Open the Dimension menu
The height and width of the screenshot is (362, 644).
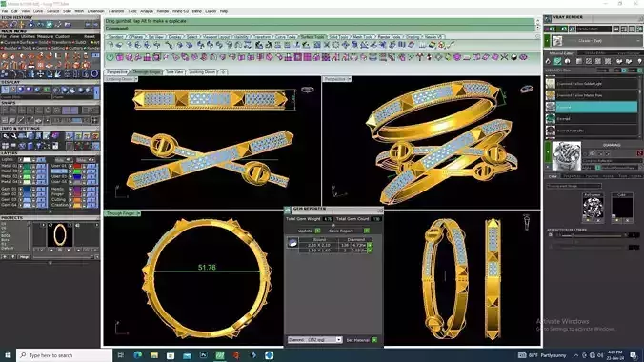tap(95, 11)
